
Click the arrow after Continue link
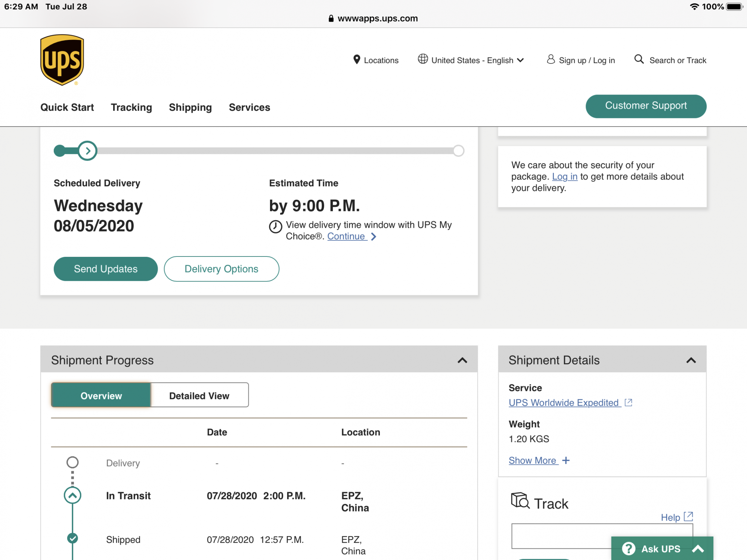coord(373,237)
